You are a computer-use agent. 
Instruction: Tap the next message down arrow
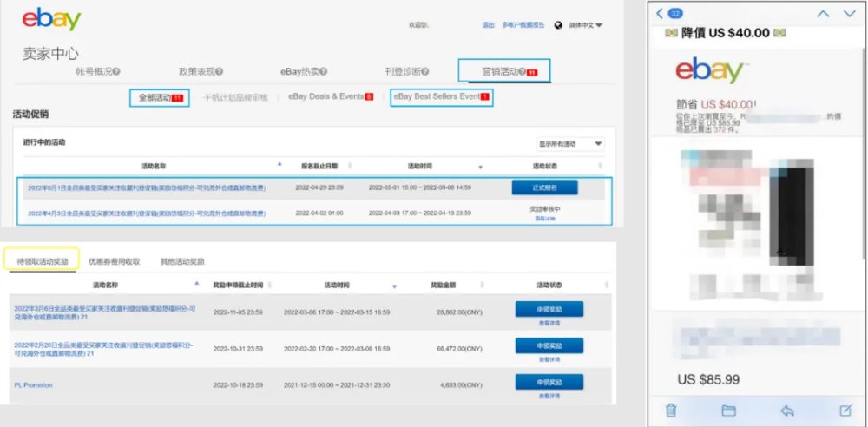[849, 14]
